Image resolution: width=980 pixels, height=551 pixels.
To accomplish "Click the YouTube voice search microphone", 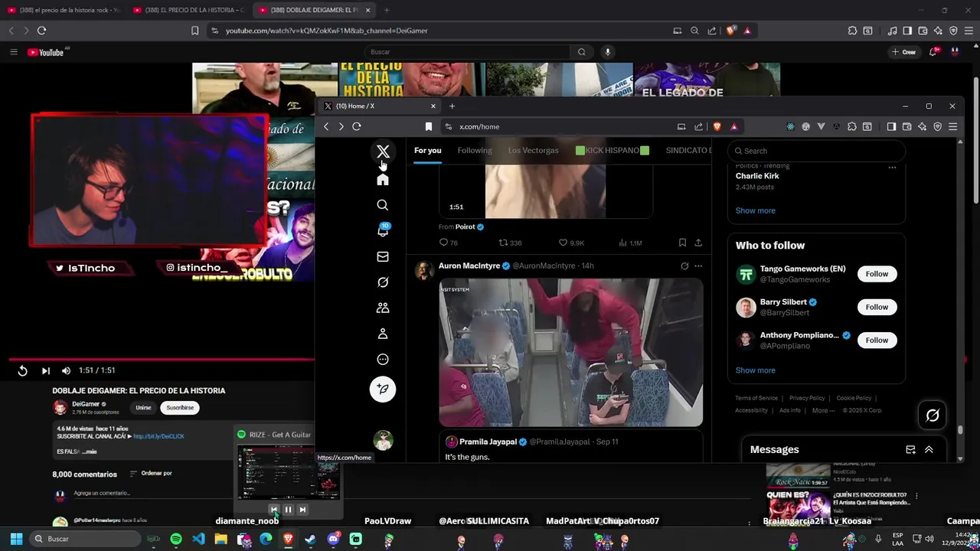I will pyautogui.click(x=608, y=52).
